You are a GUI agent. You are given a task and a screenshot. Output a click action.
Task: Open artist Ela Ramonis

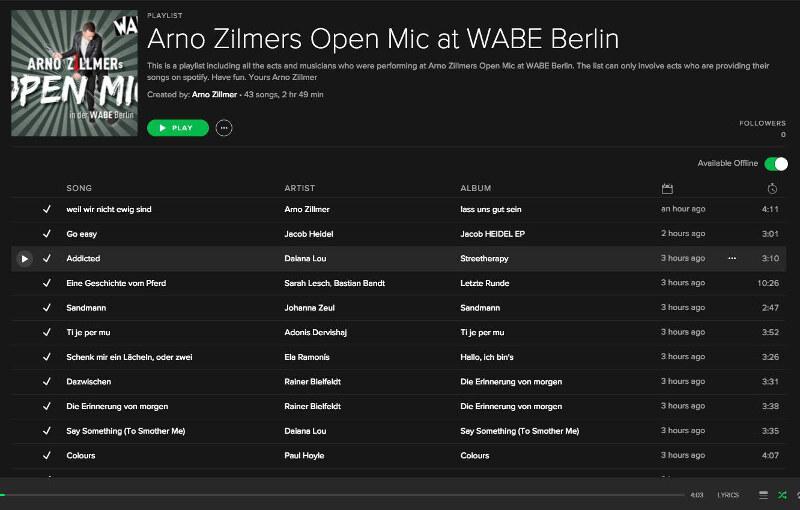point(307,357)
